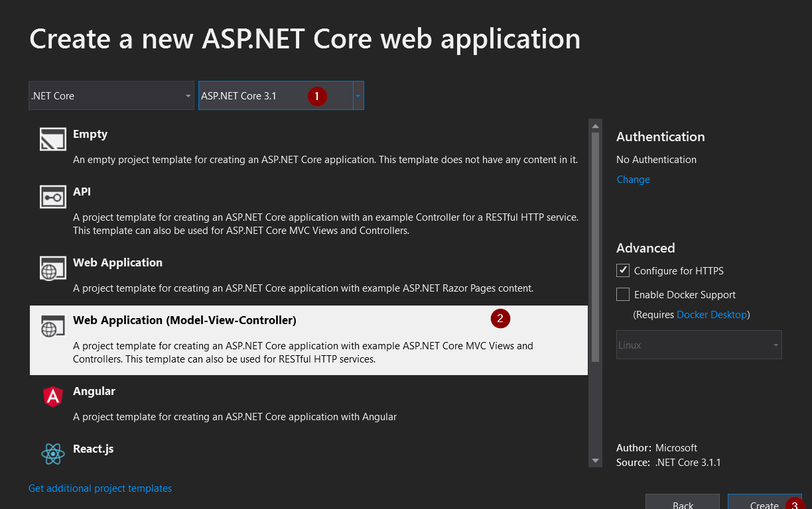
Task: Open the Change authentication link
Action: (633, 180)
